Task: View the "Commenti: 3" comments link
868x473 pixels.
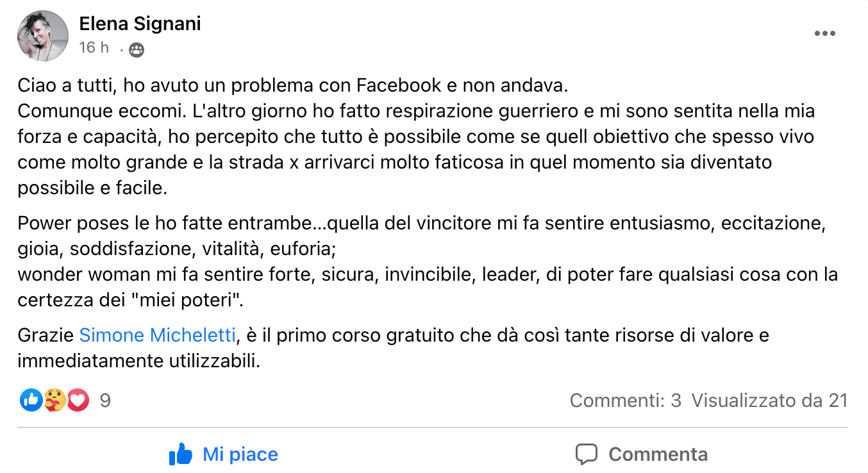Action: coord(625,401)
